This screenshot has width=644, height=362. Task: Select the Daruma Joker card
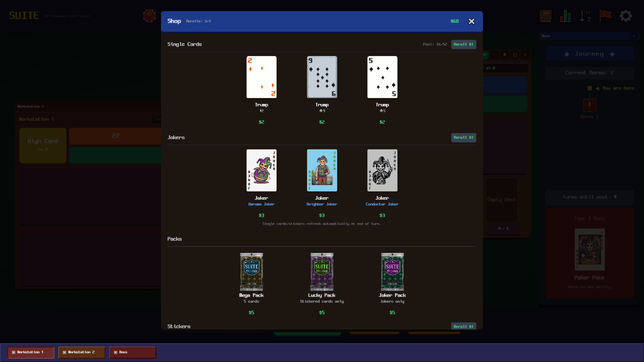pyautogui.click(x=261, y=170)
